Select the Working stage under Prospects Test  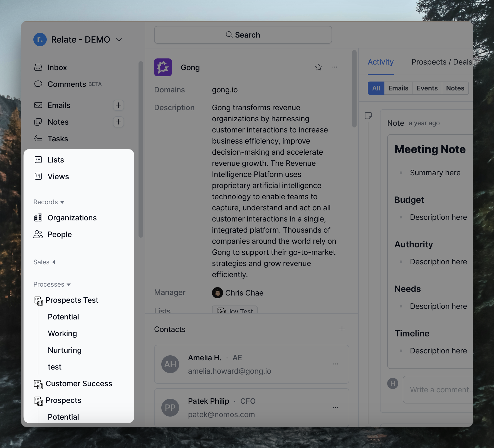click(x=62, y=333)
